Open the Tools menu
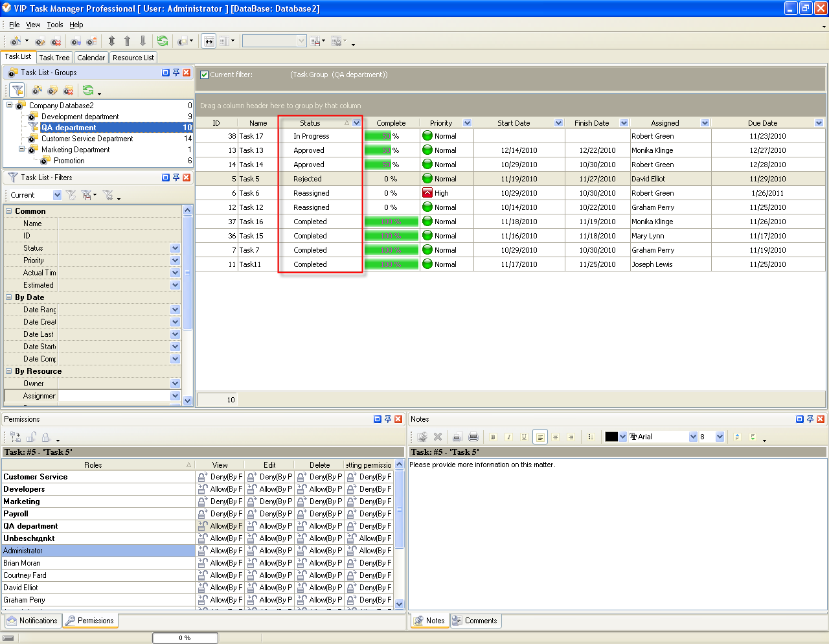The image size is (829, 644). pos(55,25)
